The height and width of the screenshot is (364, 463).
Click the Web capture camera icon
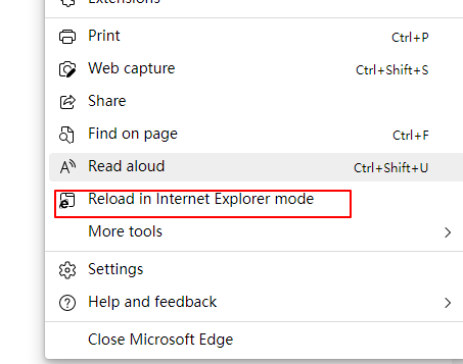[67, 69]
